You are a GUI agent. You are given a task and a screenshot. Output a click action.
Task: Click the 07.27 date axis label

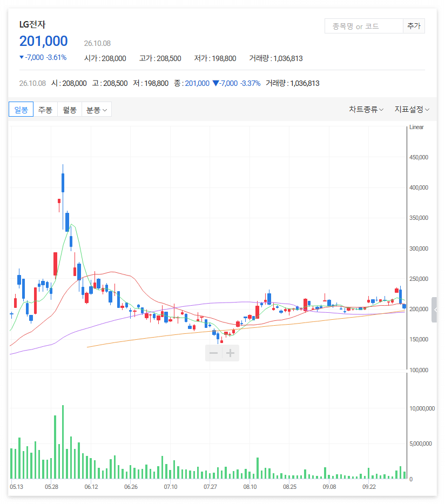click(x=210, y=487)
